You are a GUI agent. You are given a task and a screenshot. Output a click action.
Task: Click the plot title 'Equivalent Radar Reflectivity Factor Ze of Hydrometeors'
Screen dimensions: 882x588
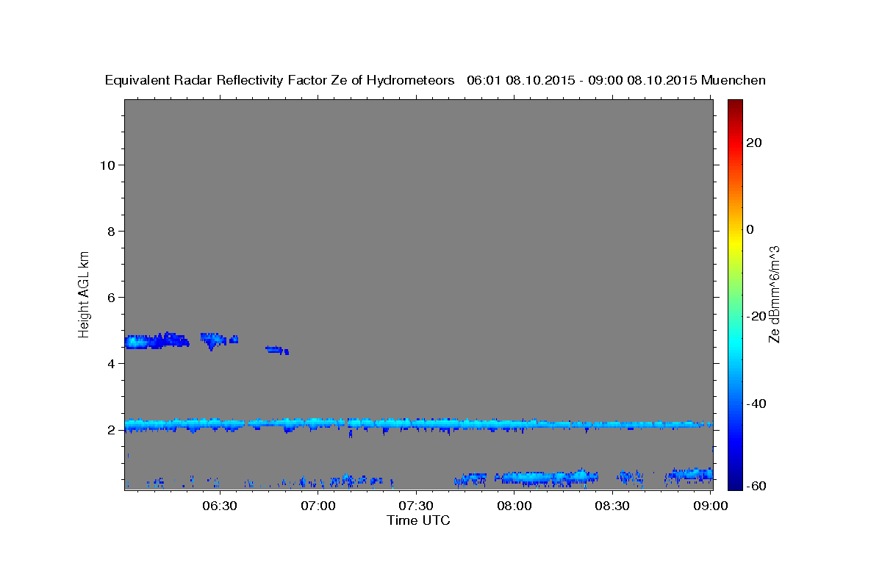coord(279,80)
